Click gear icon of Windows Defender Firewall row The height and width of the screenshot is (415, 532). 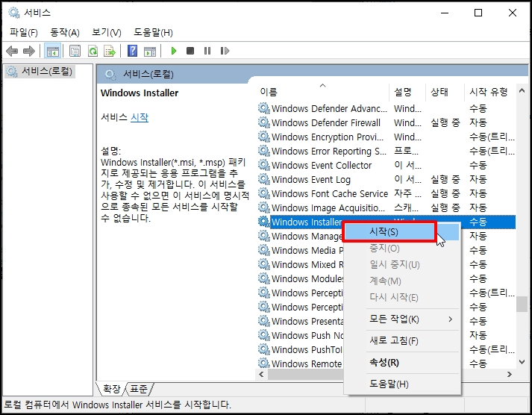(263, 122)
